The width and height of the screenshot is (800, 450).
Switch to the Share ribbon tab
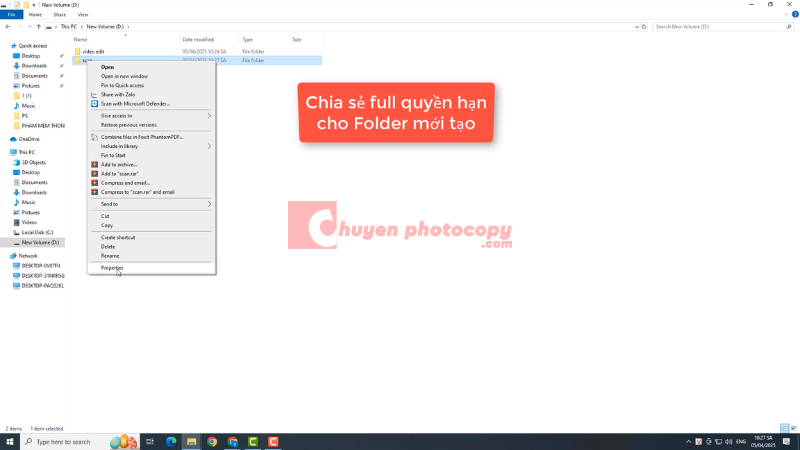[x=60, y=15]
